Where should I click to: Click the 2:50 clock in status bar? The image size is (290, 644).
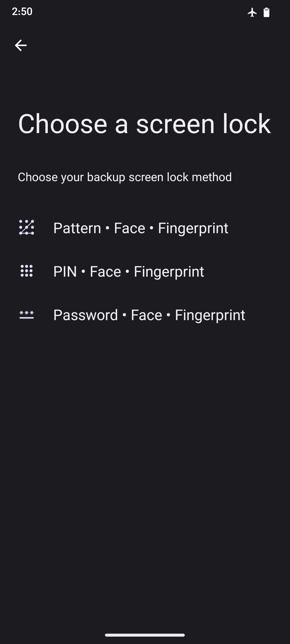click(x=22, y=12)
